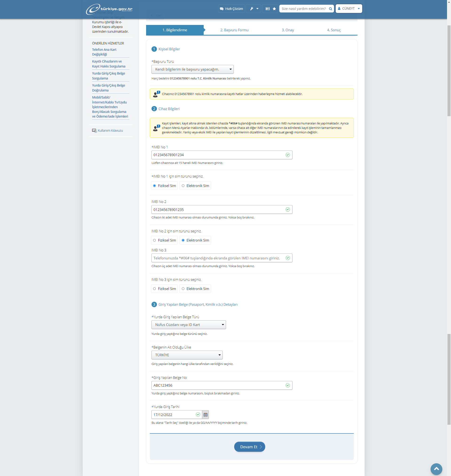The image size is (451, 476).
Task: Click the türkiye.gov.tr logo
Action: click(109, 9)
